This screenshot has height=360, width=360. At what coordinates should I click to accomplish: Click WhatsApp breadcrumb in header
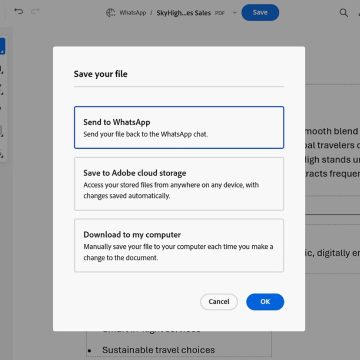click(x=133, y=13)
